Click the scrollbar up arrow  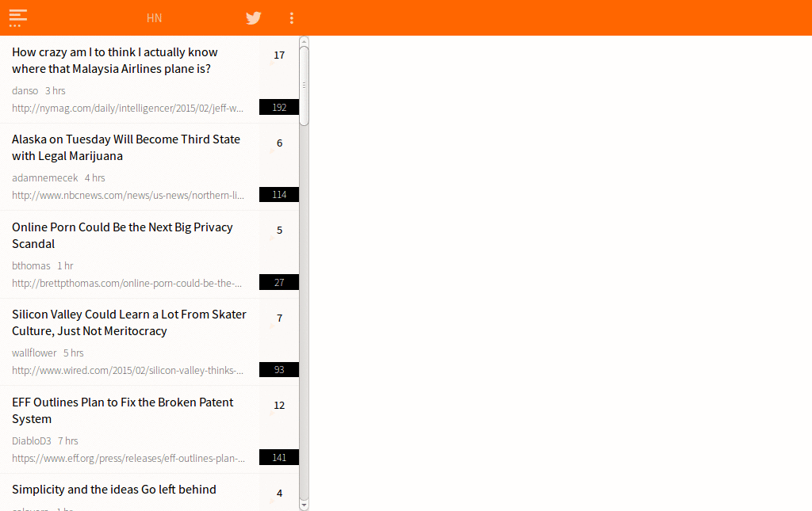coord(304,41)
